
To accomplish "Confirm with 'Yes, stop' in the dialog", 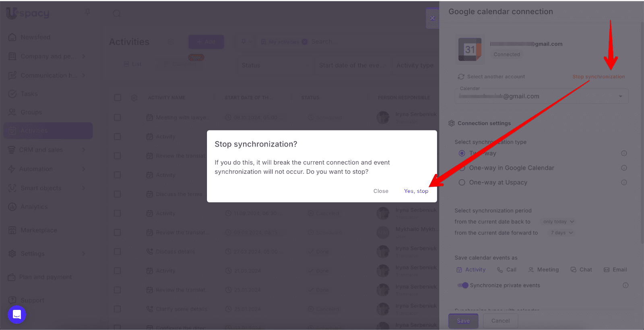I will (416, 191).
